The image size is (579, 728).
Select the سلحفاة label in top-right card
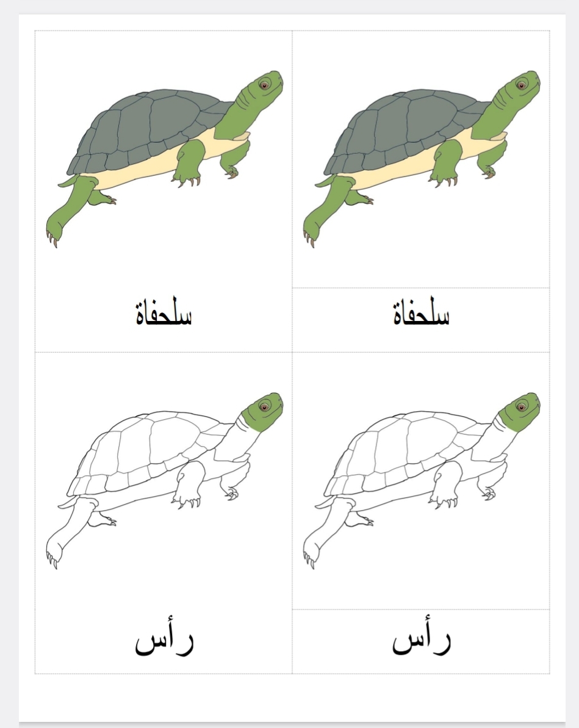421,312
